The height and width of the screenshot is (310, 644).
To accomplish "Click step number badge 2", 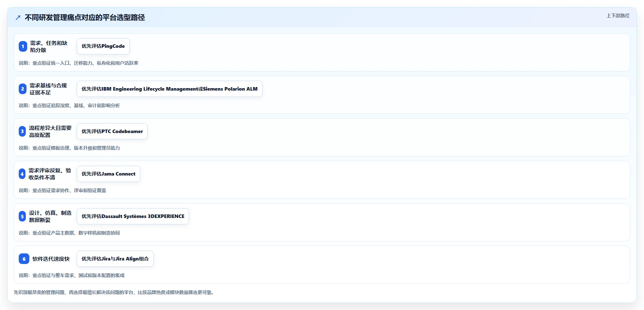I will [x=23, y=89].
